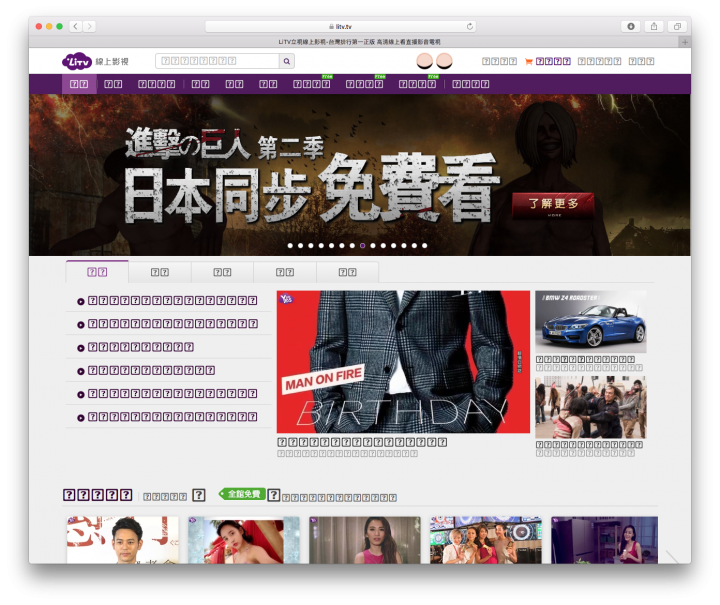
Task: Select the LiTV page tab title
Action: pyautogui.click(x=359, y=42)
